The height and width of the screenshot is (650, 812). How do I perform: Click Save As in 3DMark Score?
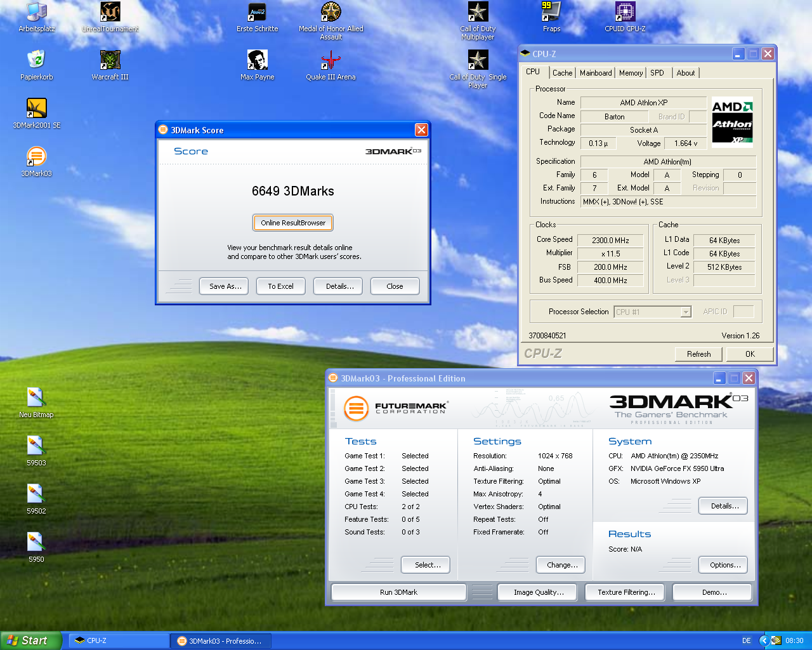[225, 286]
